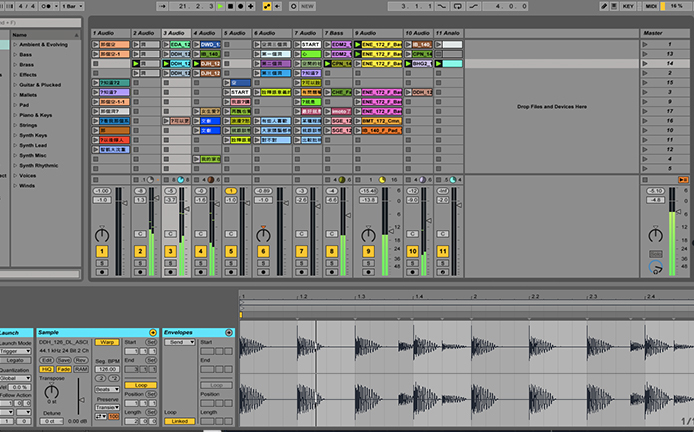Click the pan knob on track 1

[101, 234]
